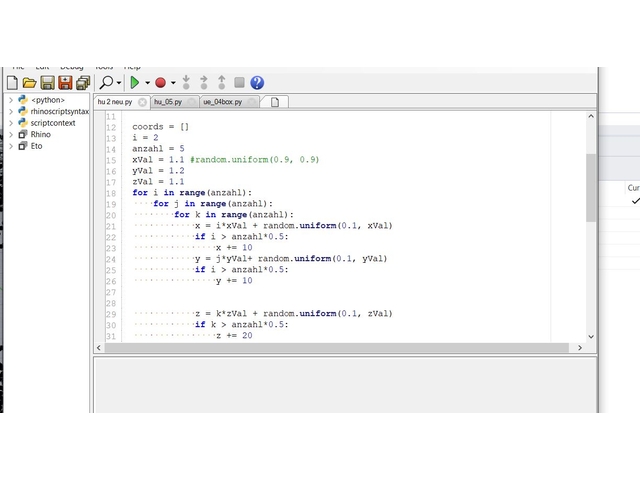The width and height of the screenshot is (640, 480).
Task: Expand the Rhino tree node
Action: (x=11, y=134)
